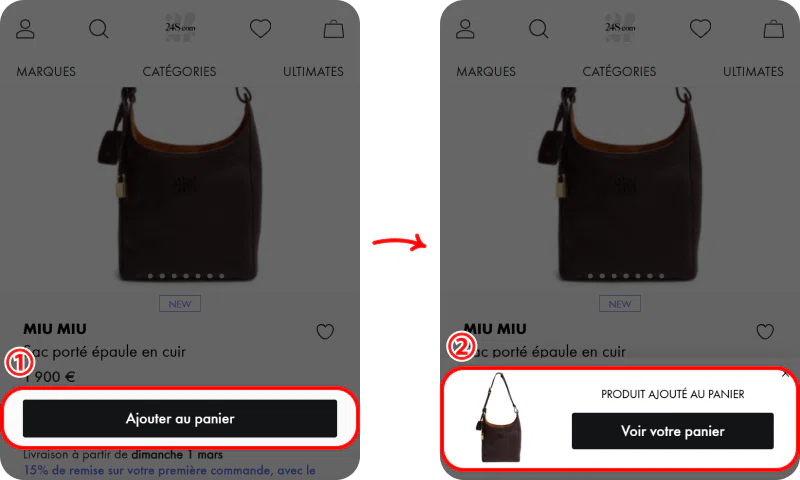Select ULTIMATES tab in right screen
This screenshot has height=480, width=800.
pos(753,71)
